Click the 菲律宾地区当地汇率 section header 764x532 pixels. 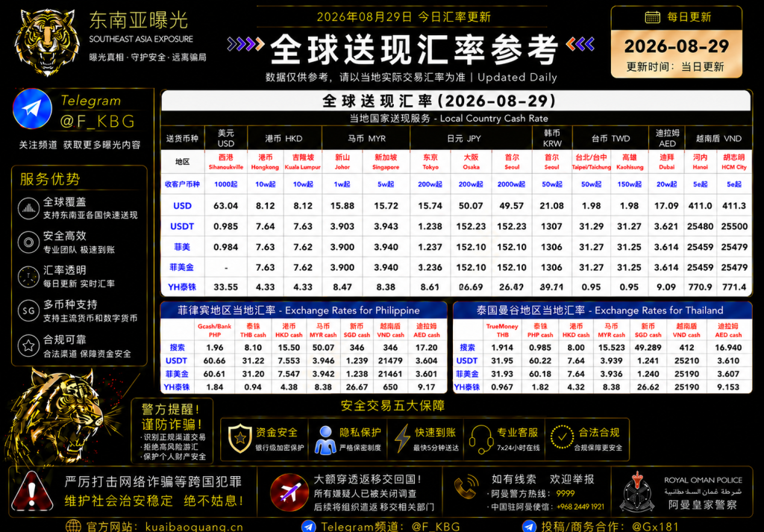(304, 310)
